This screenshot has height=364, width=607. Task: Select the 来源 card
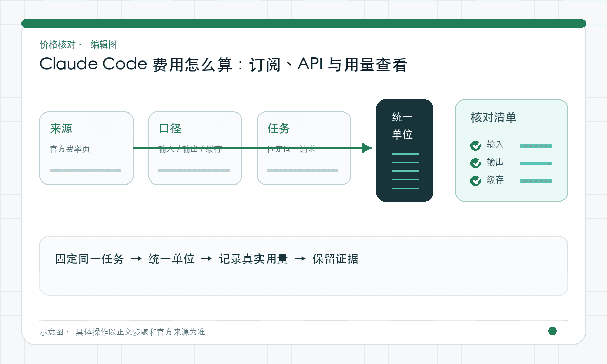(86, 148)
